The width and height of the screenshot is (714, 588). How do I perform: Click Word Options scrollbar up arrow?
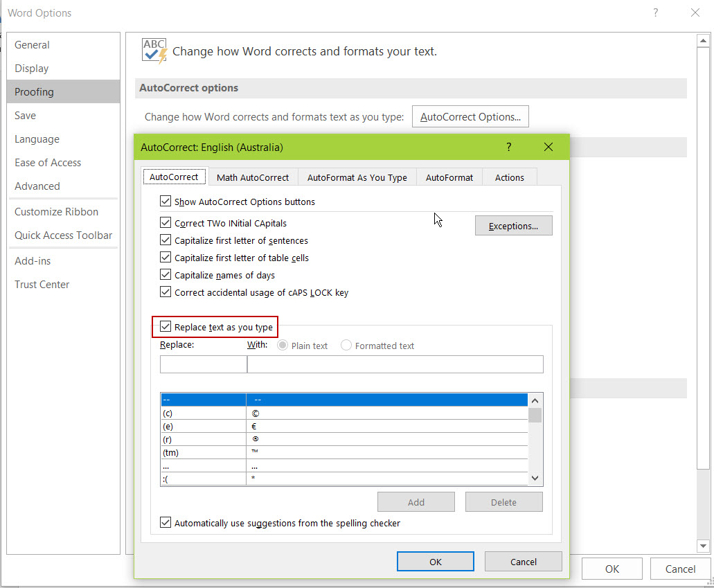point(703,41)
